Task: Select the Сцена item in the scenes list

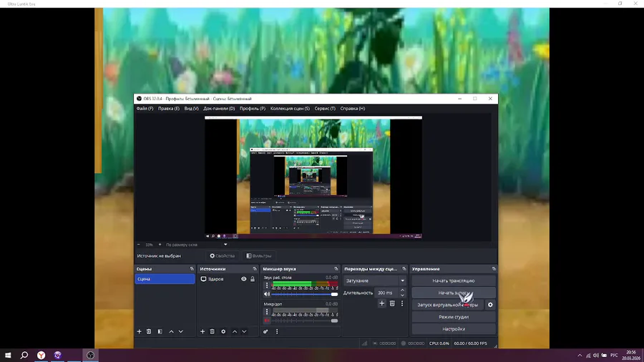Action: pos(165,279)
